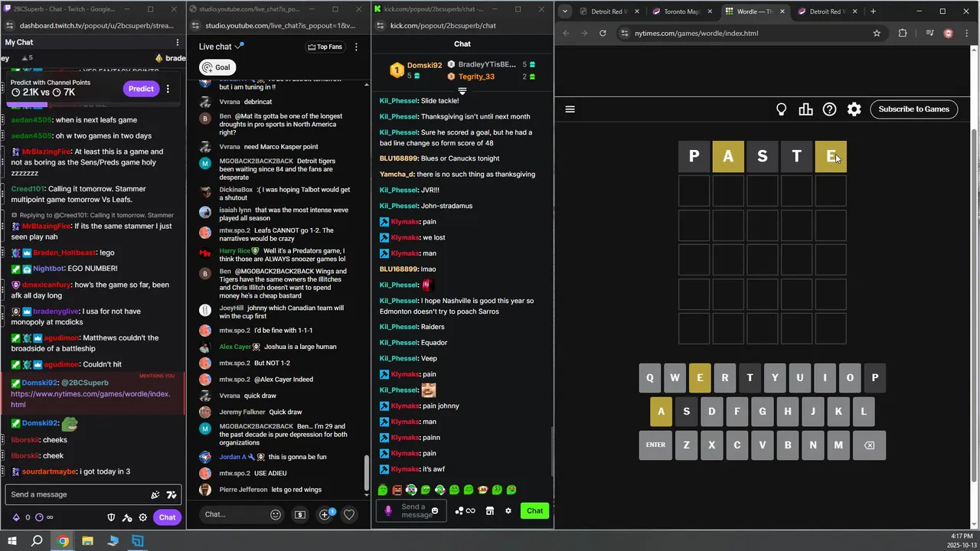Open Twitch chat settings gear icon

(142, 517)
